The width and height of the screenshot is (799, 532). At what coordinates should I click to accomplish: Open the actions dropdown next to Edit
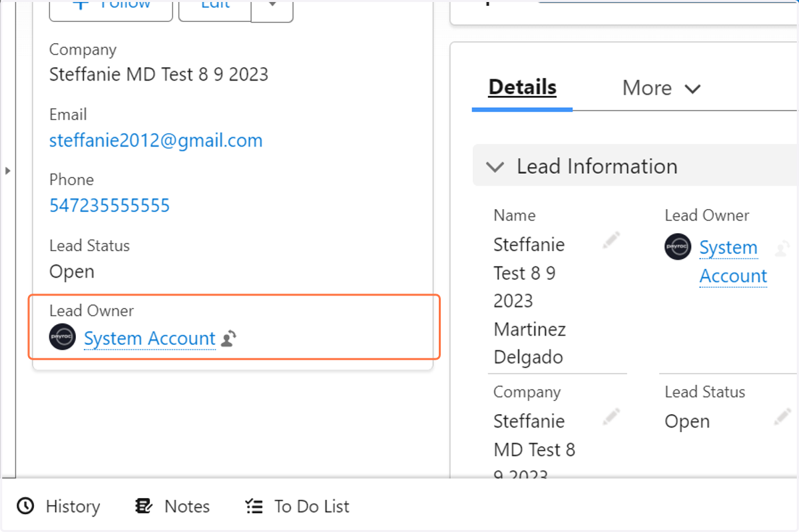pos(272,8)
